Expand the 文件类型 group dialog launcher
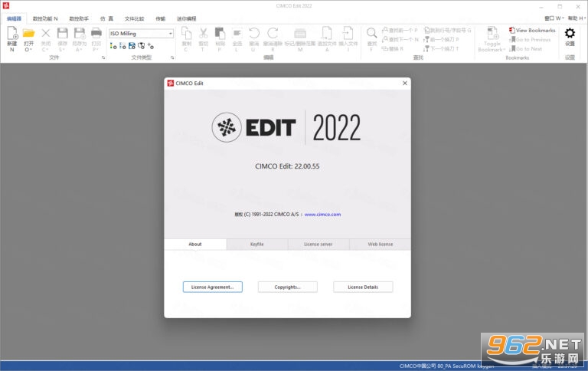Viewport: 588px width, 371px height. (172, 57)
